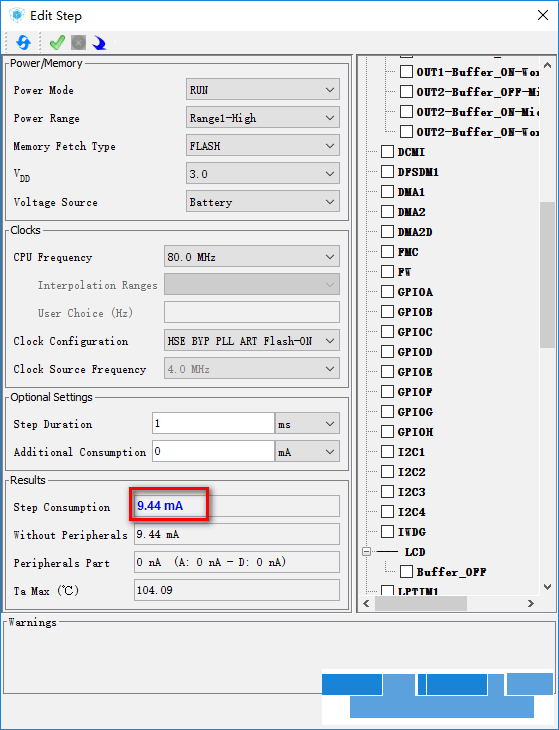Open the Memory Fetch Type dropdown
Viewport: 559px width, 730px height.
click(x=263, y=146)
